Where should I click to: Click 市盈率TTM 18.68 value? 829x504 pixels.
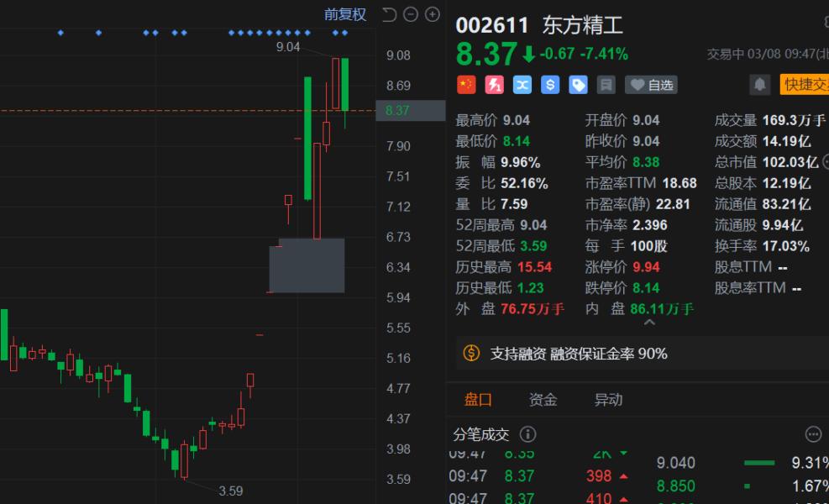tap(679, 183)
